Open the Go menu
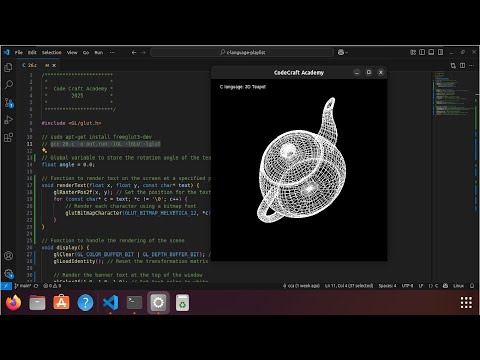480x360 pixels. tap(86, 52)
